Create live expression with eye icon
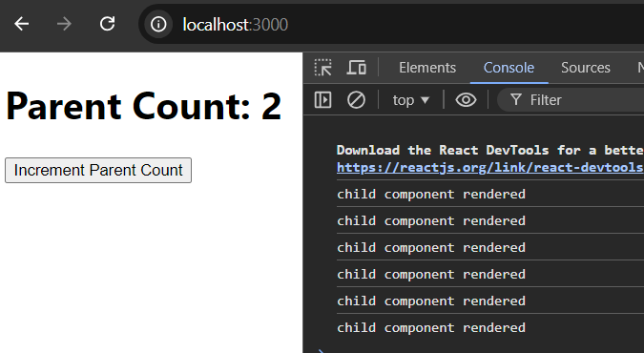644x353 pixels. (466, 100)
